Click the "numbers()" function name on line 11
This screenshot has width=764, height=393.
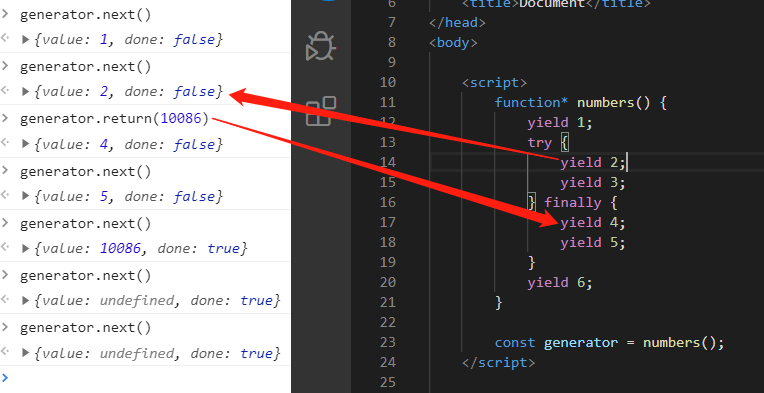point(613,102)
